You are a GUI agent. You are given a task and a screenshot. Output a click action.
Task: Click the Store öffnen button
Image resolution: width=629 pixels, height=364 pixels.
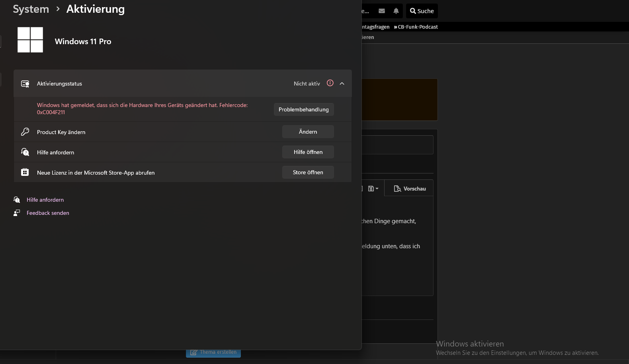(308, 172)
